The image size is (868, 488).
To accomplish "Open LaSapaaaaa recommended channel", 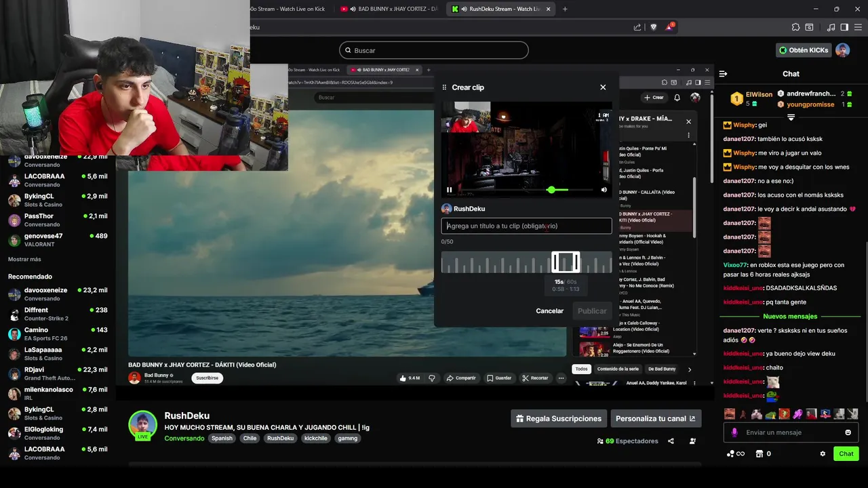I will tap(58, 354).
